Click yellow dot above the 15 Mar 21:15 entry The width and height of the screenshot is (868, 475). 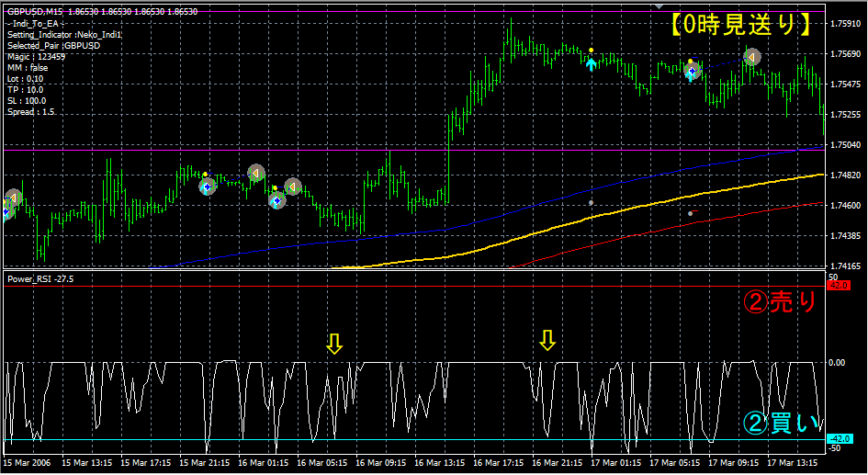coord(206,175)
